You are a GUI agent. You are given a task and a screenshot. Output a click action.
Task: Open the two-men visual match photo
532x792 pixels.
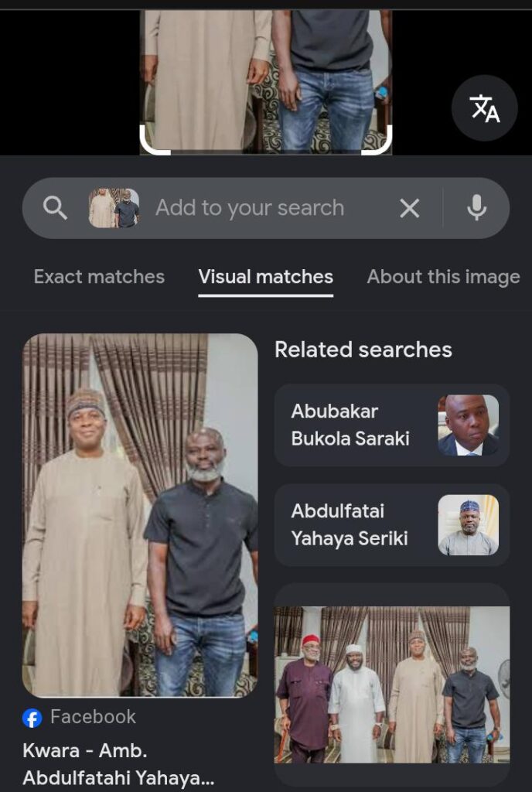pos(140,515)
